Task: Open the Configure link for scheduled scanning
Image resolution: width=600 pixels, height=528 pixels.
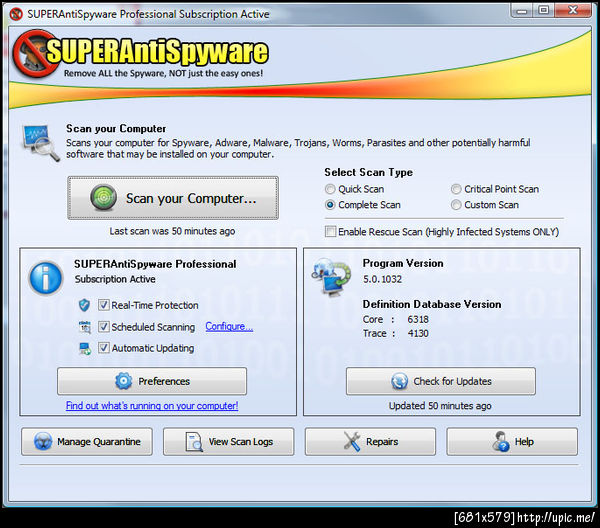Action: click(229, 327)
